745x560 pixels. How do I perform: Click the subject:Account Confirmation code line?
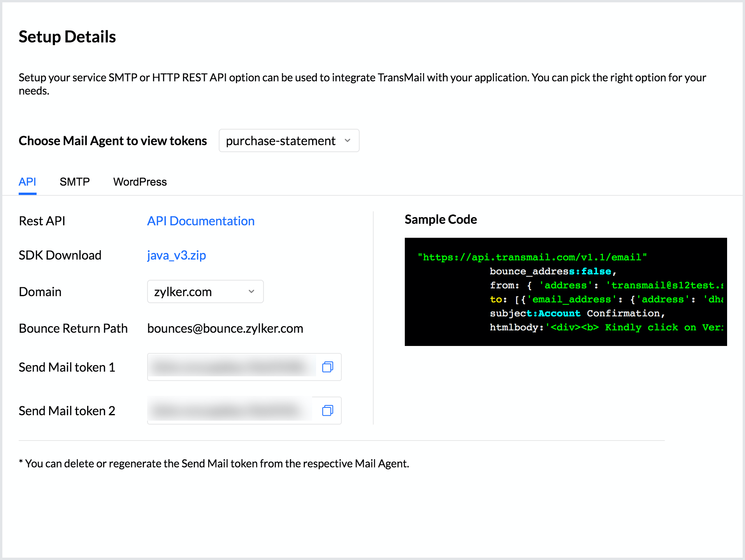[577, 313]
